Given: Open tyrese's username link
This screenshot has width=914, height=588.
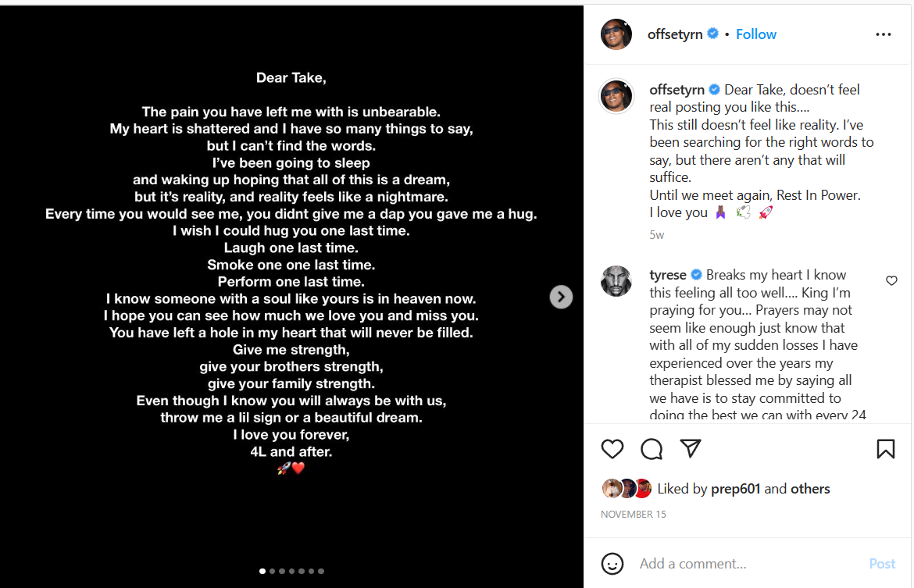Looking at the screenshot, I should [x=667, y=275].
